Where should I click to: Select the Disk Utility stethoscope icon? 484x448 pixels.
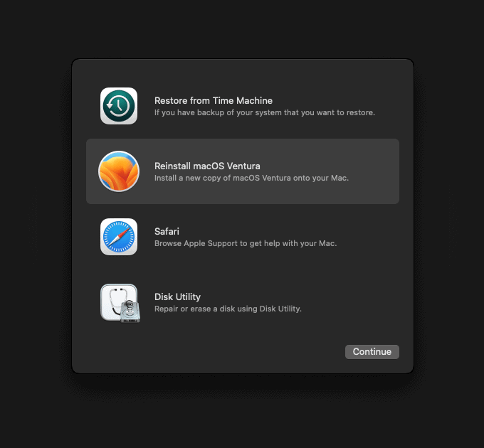(x=120, y=303)
